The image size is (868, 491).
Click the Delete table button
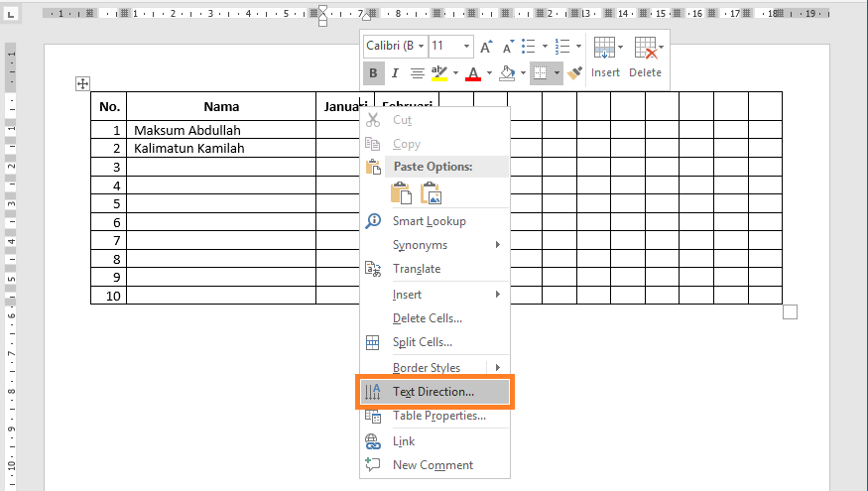click(646, 58)
